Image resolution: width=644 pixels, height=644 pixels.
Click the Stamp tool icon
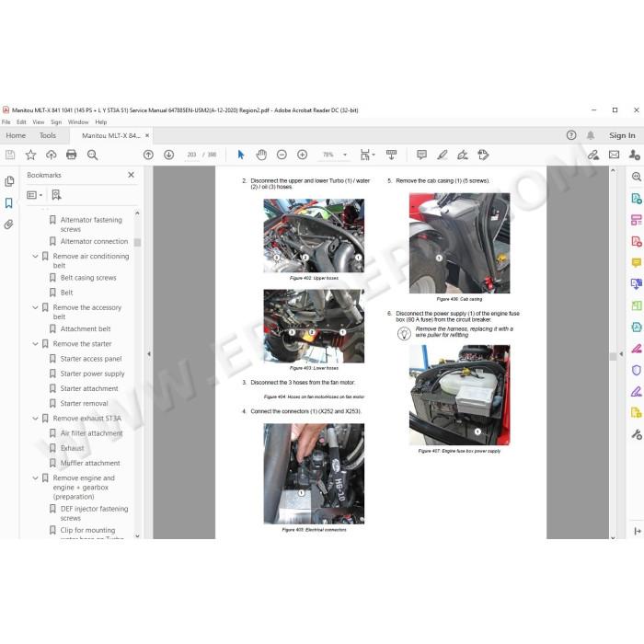pos(483,155)
